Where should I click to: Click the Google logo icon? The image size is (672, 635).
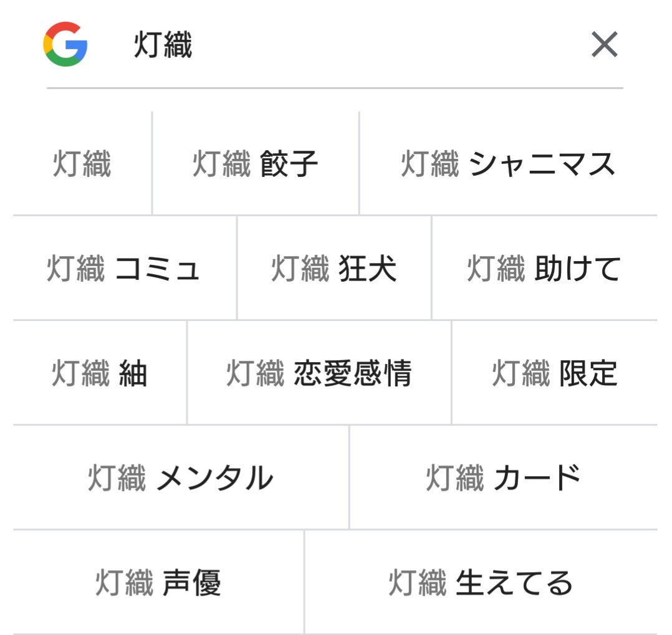coord(65,44)
